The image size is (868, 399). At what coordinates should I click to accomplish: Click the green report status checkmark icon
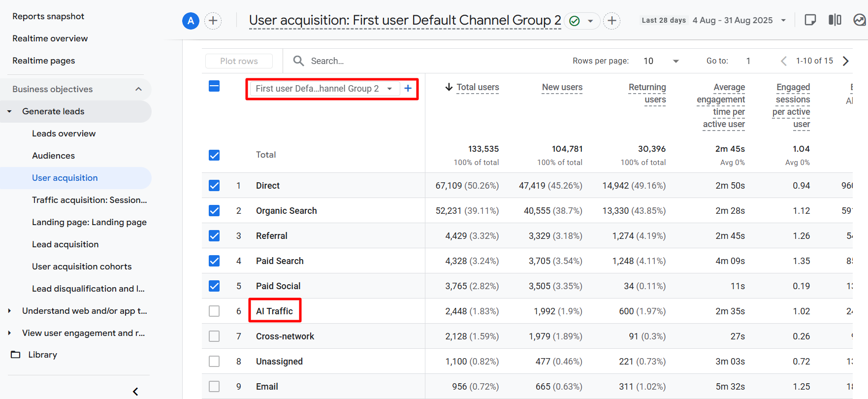pyautogui.click(x=574, y=21)
